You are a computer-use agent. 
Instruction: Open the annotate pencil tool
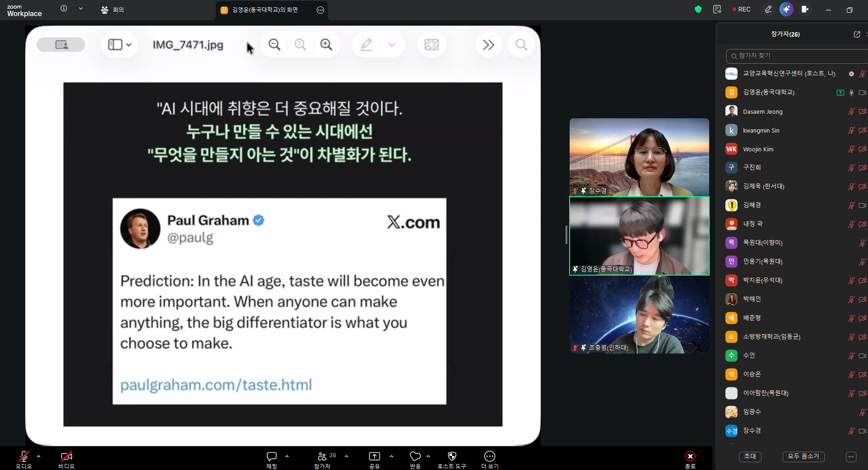[x=768, y=9]
